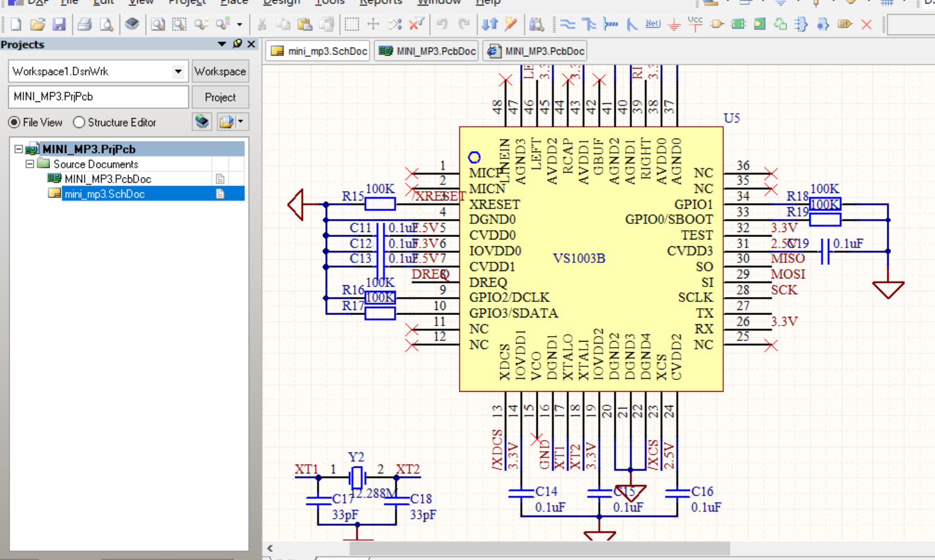Click the project panel options folder icon
The height and width of the screenshot is (560, 935).
pos(226,122)
